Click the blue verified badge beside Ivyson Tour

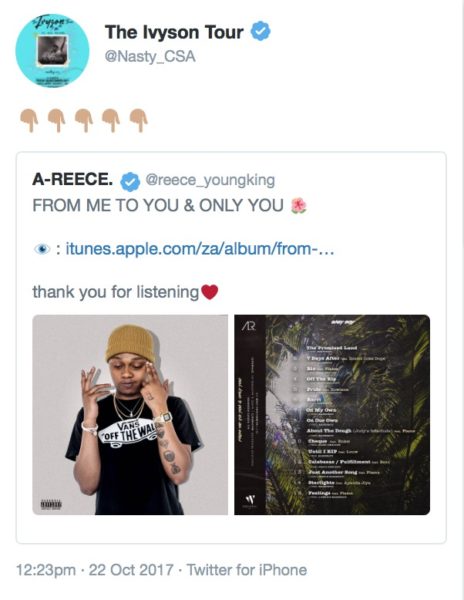tap(260, 32)
